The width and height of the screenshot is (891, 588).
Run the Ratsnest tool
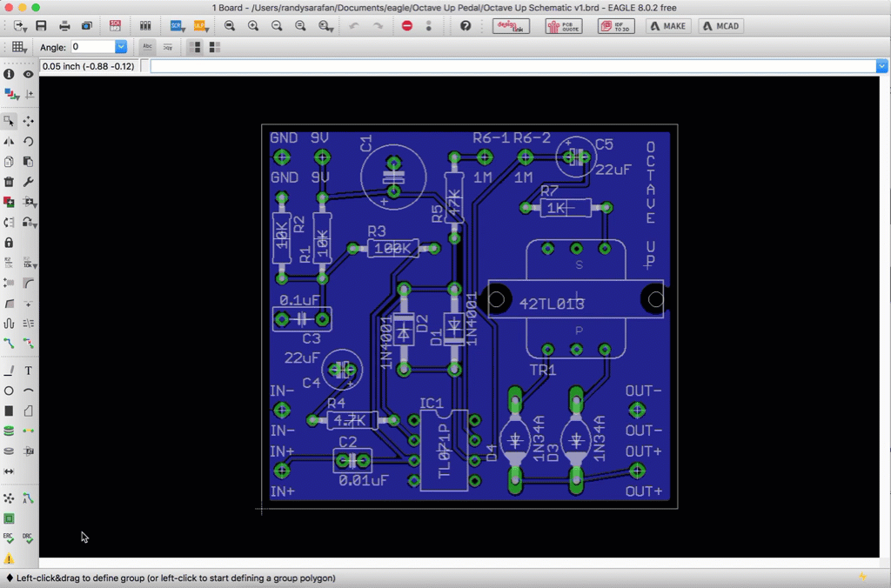9,498
